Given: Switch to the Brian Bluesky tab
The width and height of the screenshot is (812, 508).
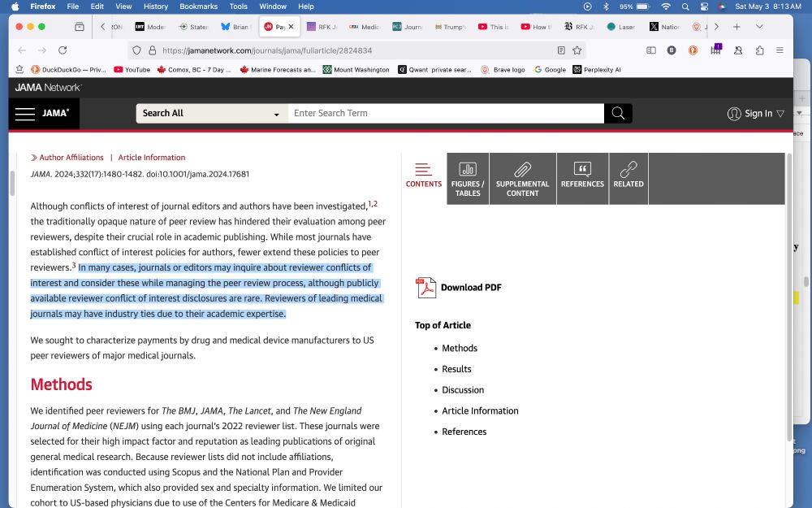Looking at the screenshot, I should pos(236,27).
